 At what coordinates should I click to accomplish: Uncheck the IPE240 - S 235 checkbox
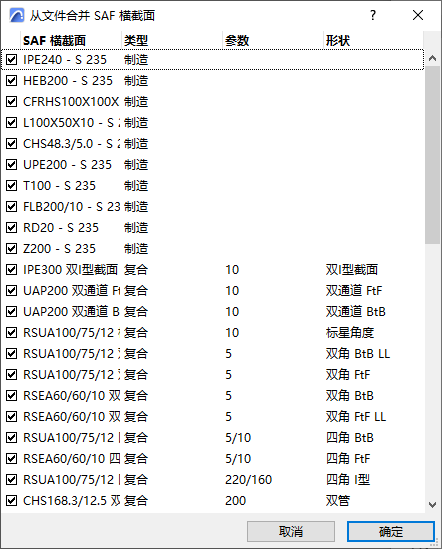click(12, 60)
